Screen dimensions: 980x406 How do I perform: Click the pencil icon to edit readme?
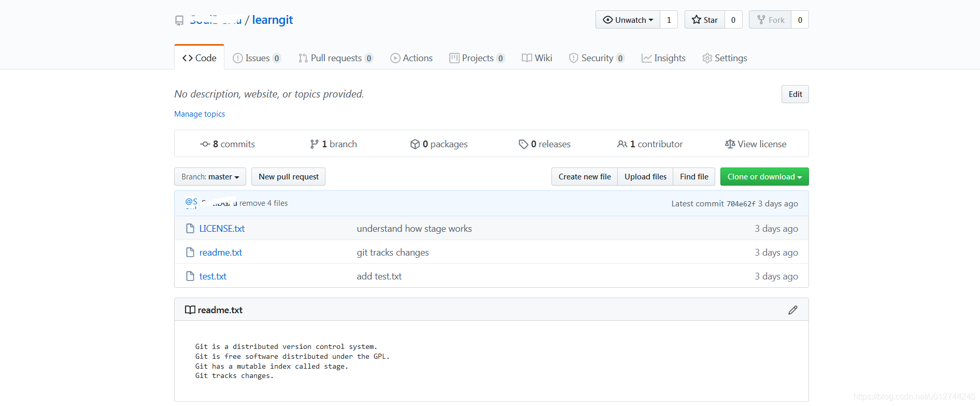793,310
